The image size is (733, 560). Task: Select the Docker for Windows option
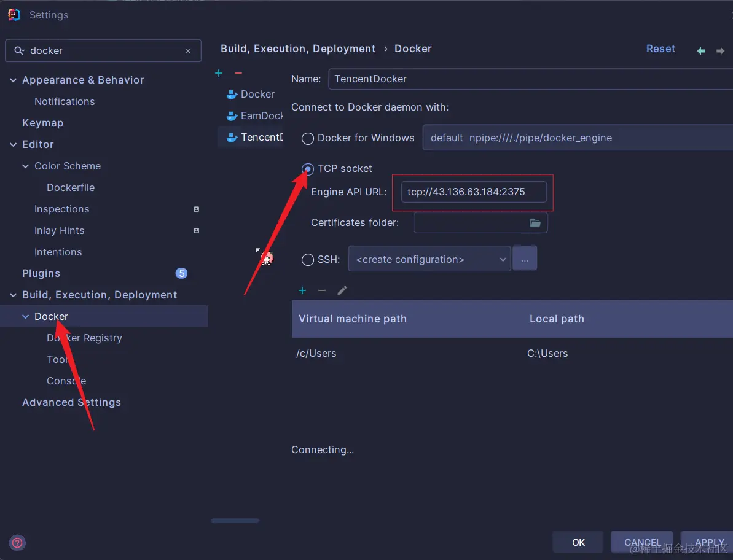308,138
